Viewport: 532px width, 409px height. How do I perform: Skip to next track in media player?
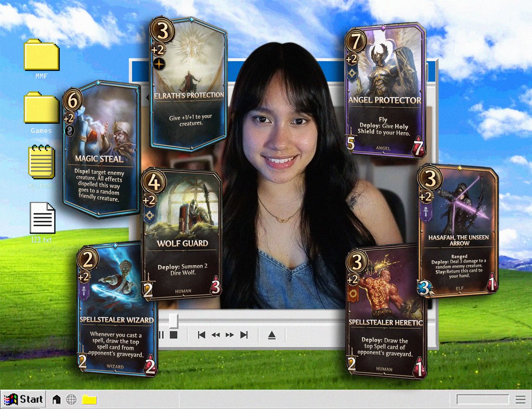click(x=244, y=335)
